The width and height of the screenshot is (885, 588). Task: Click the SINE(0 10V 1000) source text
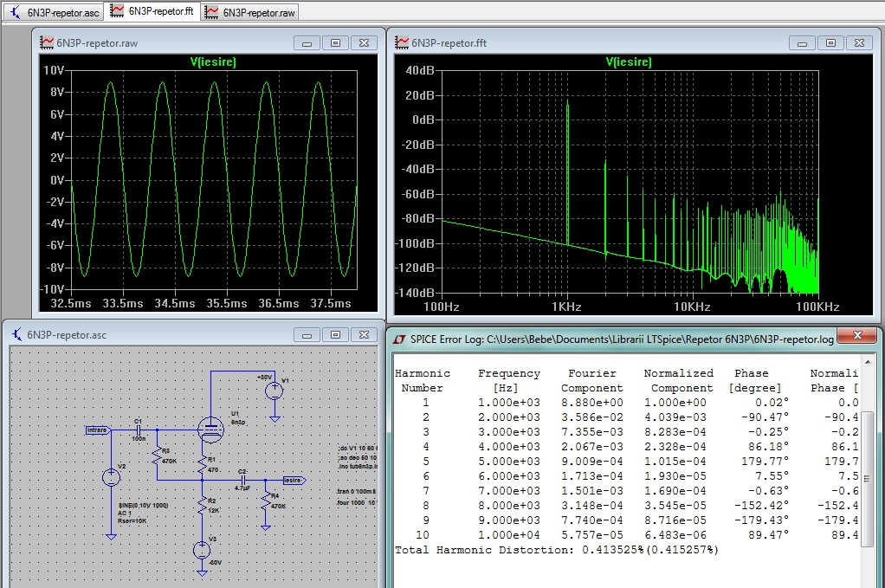point(143,506)
